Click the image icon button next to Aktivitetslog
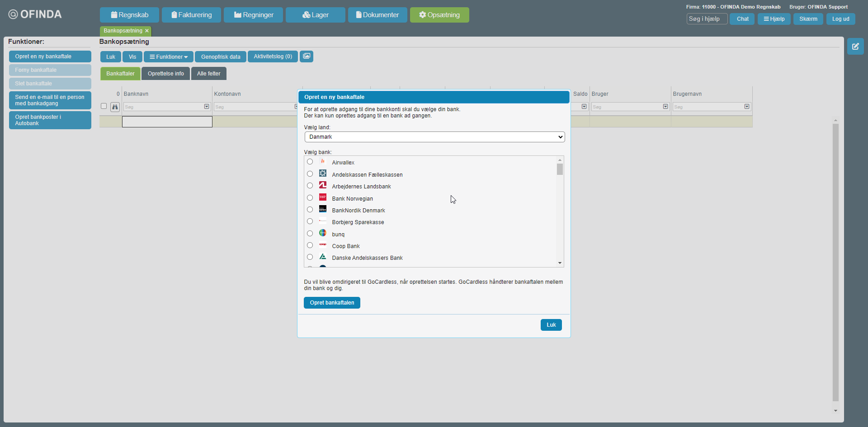This screenshot has height=427, width=868. pos(307,56)
